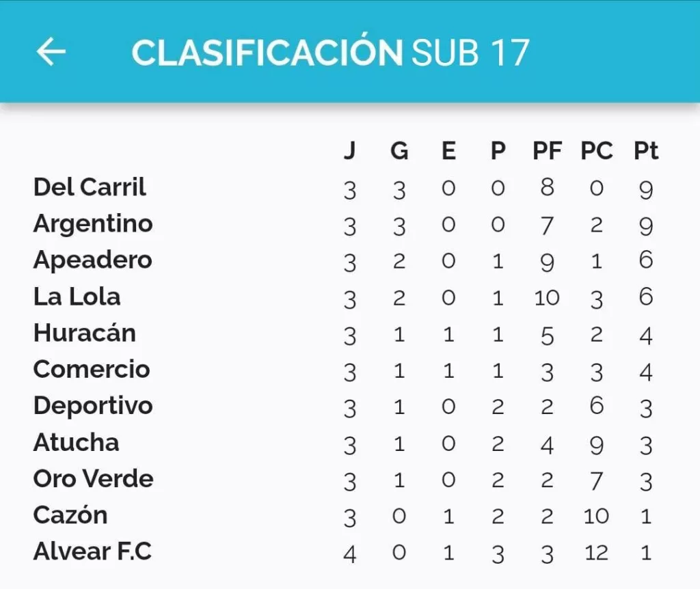Click the J column header
700x589 pixels.
point(350,150)
